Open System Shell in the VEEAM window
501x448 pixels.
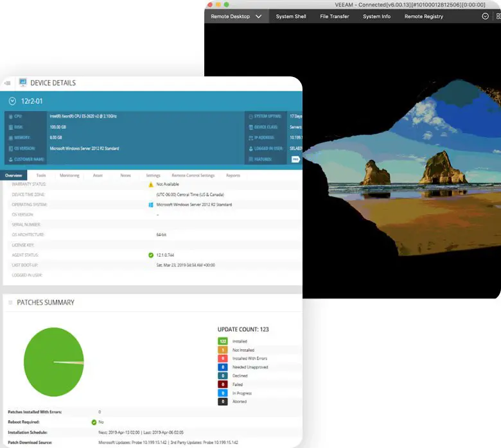click(291, 16)
